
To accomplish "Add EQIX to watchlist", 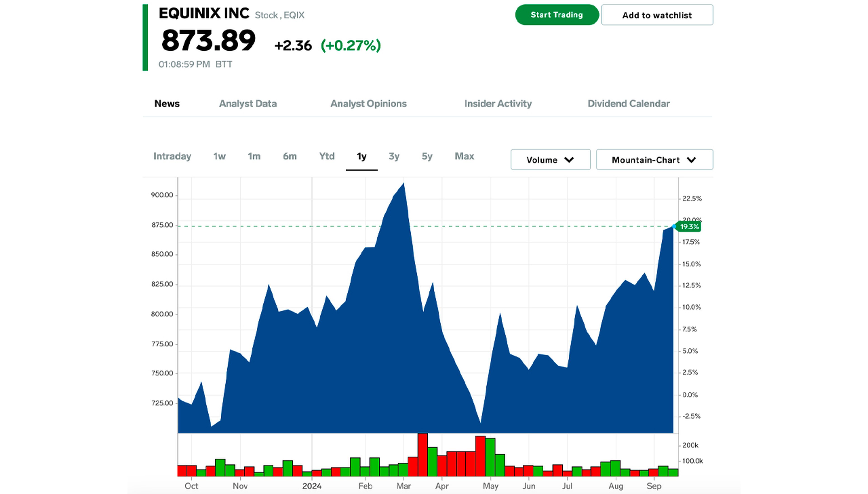I will coord(657,15).
